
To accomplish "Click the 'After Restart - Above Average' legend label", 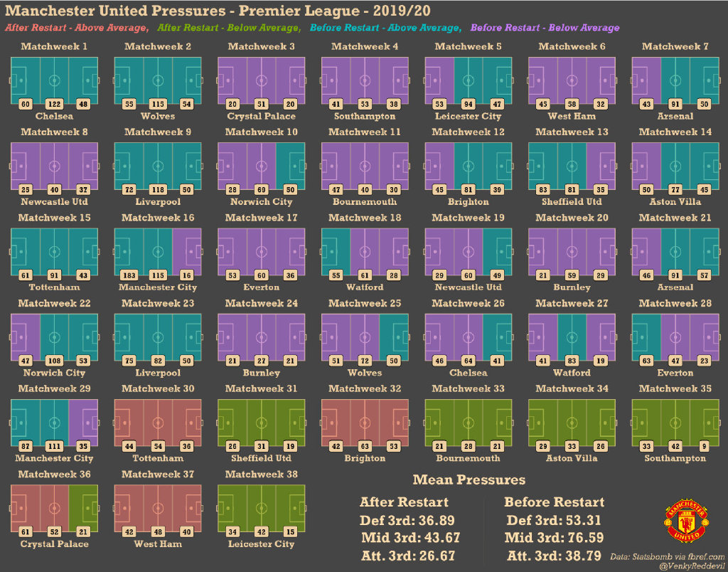I will click(77, 28).
